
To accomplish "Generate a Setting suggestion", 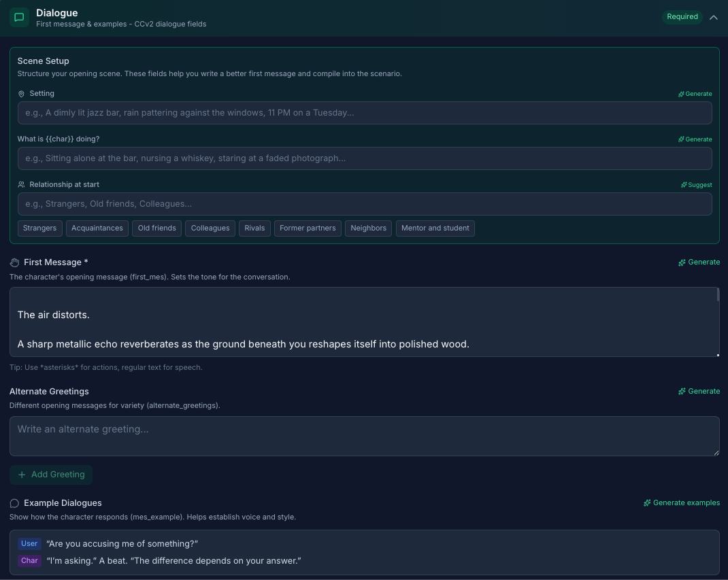I will point(695,94).
